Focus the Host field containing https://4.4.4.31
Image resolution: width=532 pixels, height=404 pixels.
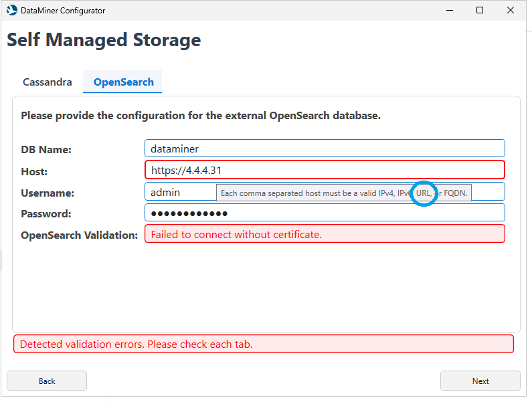click(x=325, y=170)
